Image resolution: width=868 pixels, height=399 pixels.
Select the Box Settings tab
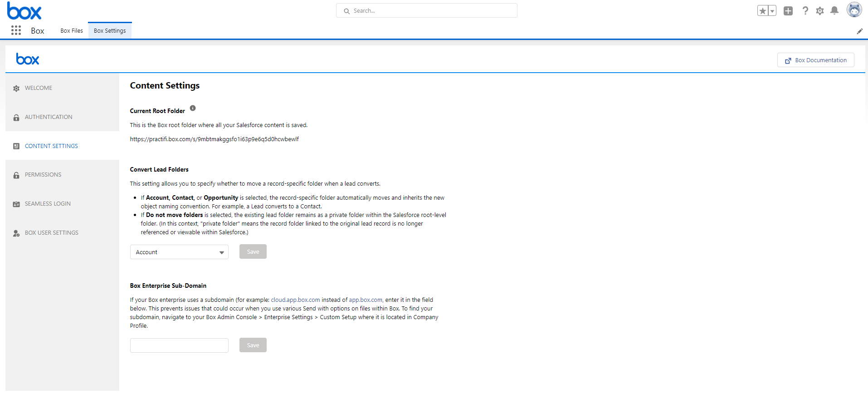coord(110,31)
